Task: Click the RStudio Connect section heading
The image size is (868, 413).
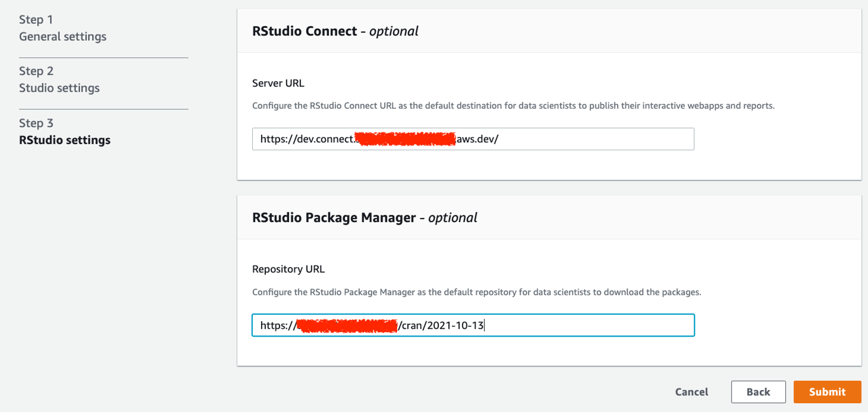Action: [305, 31]
